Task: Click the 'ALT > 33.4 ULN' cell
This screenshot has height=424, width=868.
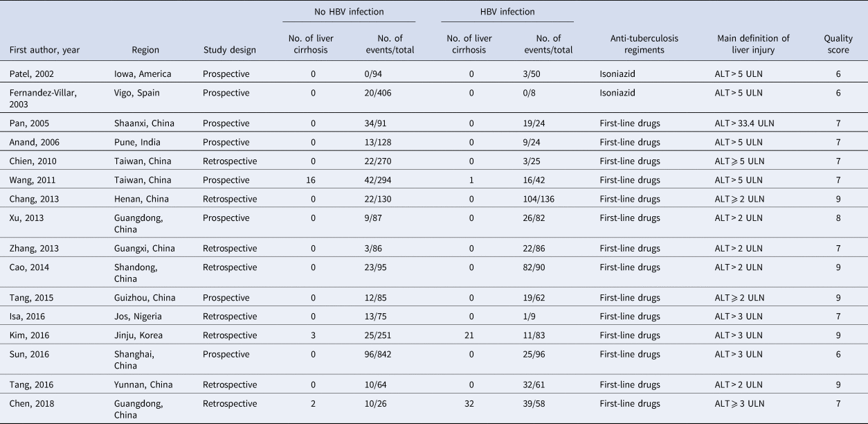Action: 748,123
